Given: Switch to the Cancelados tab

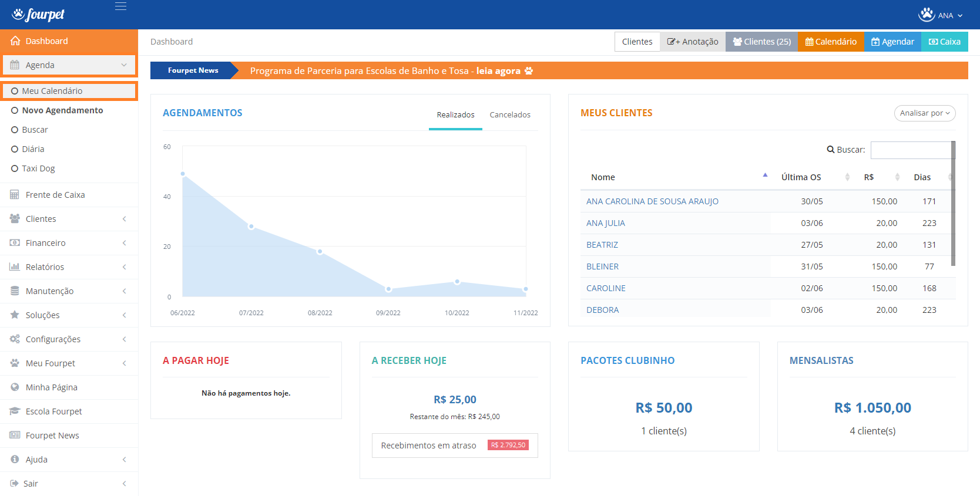Looking at the screenshot, I should coord(510,115).
